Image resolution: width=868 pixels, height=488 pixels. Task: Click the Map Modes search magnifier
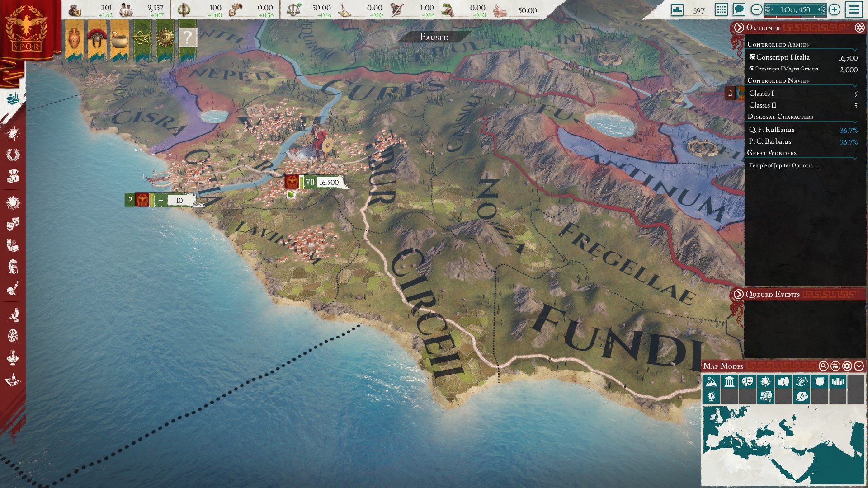824,366
